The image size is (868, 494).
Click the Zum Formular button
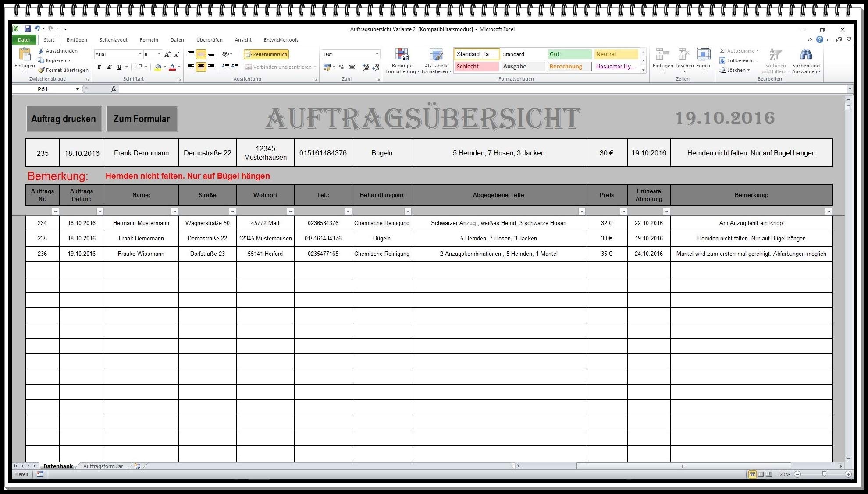pyautogui.click(x=142, y=119)
